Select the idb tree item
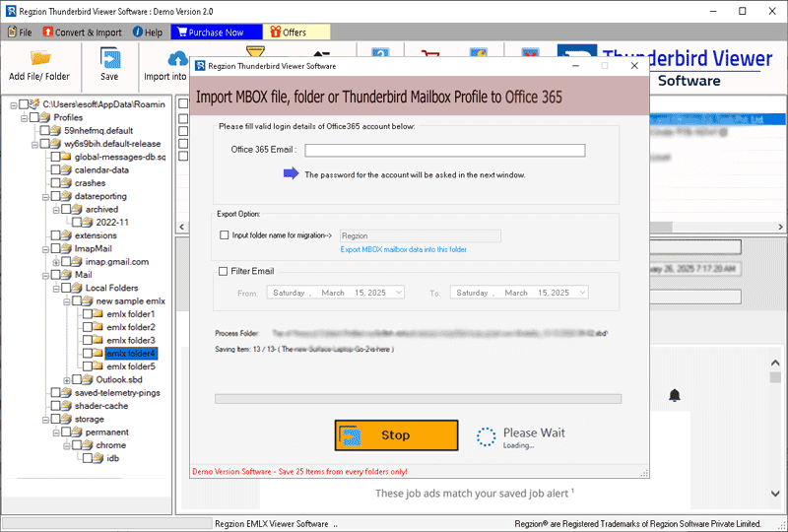 pyautogui.click(x=112, y=457)
